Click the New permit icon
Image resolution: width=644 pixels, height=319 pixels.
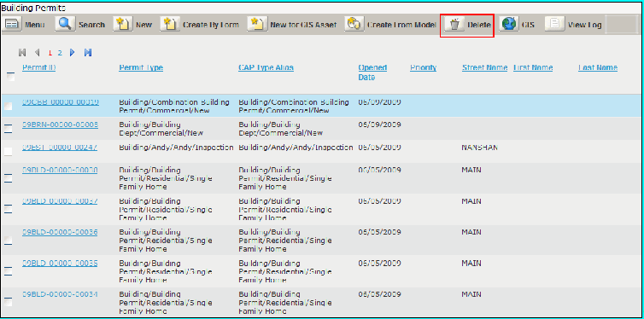tap(121, 24)
